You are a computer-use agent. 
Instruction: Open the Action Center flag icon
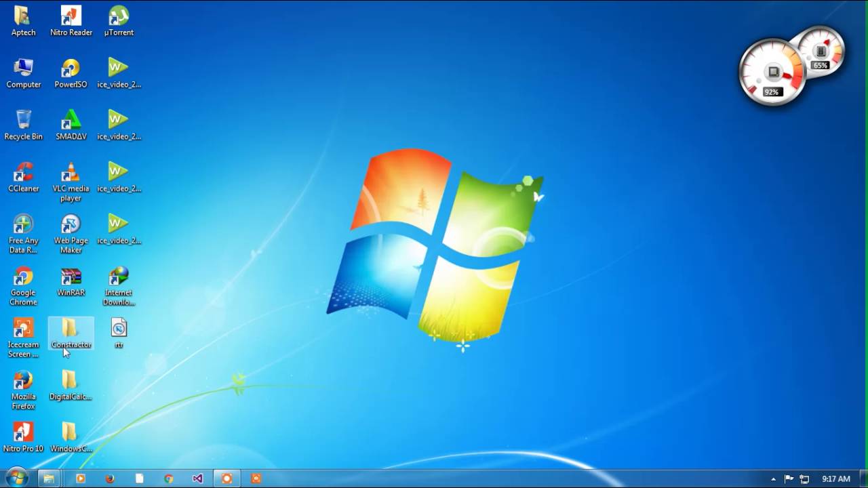[x=789, y=479]
